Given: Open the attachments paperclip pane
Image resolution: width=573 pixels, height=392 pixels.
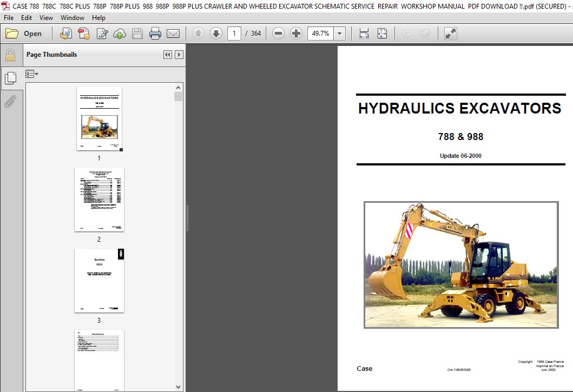Looking at the screenshot, I should pos(10,101).
